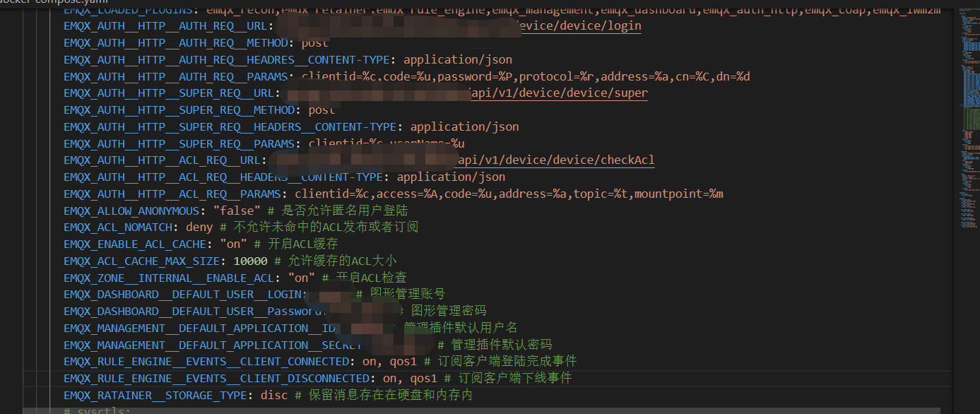This screenshot has height=414, width=980.
Task: Follow the /api/v1/device/device/super URL link
Action: click(x=559, y=93)
